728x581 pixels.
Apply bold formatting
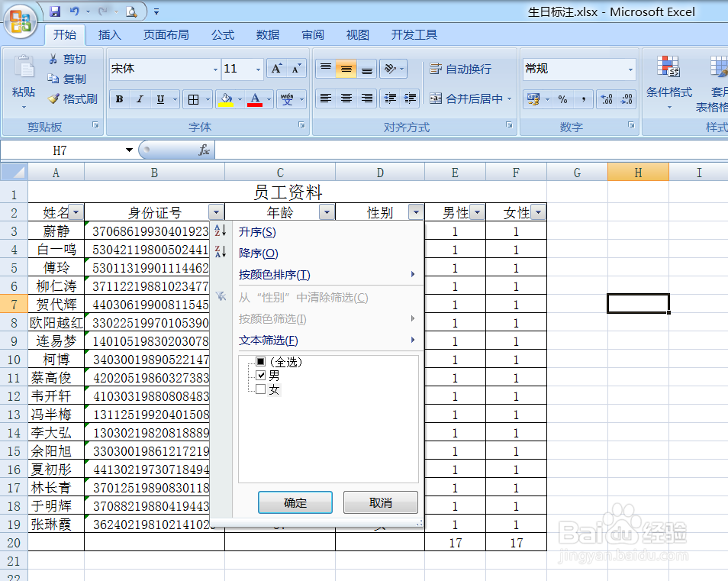pos(119,99)
